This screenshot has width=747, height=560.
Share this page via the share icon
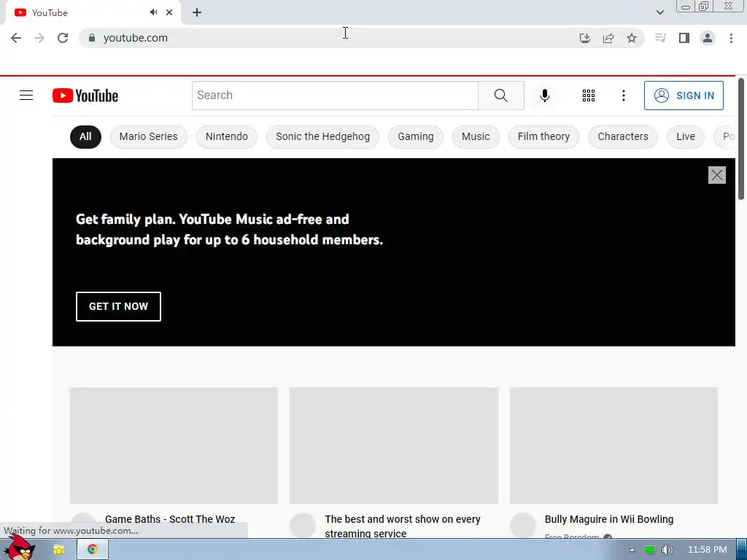click(608, 38)
